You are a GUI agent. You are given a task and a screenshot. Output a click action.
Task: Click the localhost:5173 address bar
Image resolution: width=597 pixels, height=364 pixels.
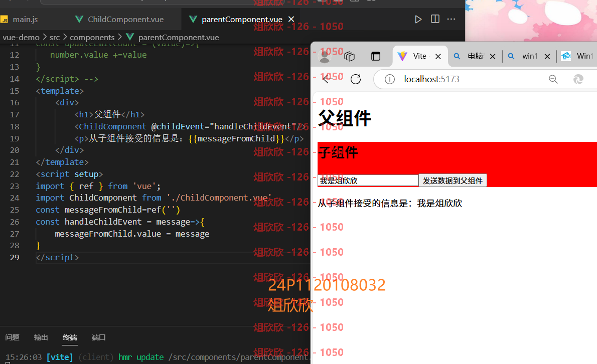click(431, 79)
